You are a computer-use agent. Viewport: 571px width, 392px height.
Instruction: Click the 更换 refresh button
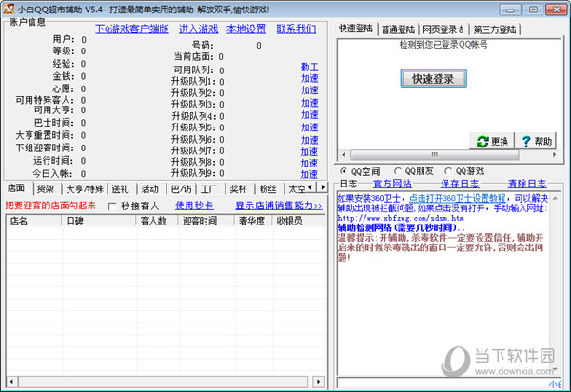click(x=492, y=141)
